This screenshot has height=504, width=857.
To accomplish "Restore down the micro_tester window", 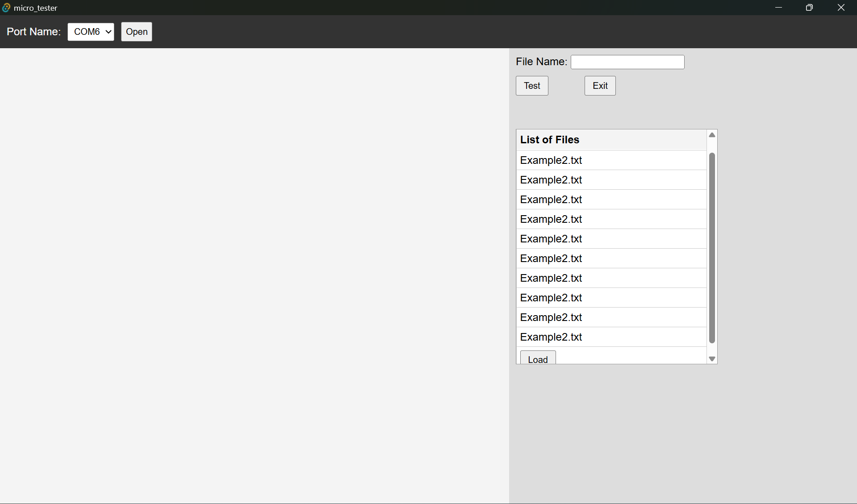I will pos(809,8).
